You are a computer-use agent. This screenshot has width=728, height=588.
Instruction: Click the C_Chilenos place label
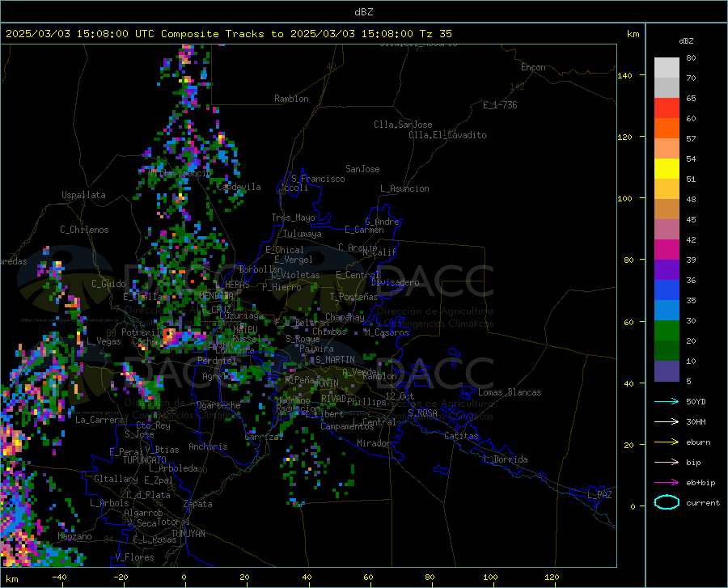[84, 230]
